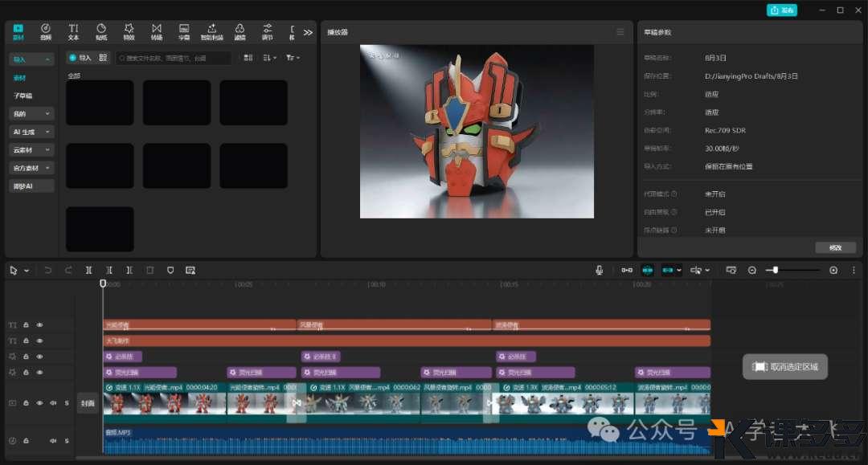Open the selection tool cursor dropdown arrow
The image size is (868, 465).
point(26,271)
